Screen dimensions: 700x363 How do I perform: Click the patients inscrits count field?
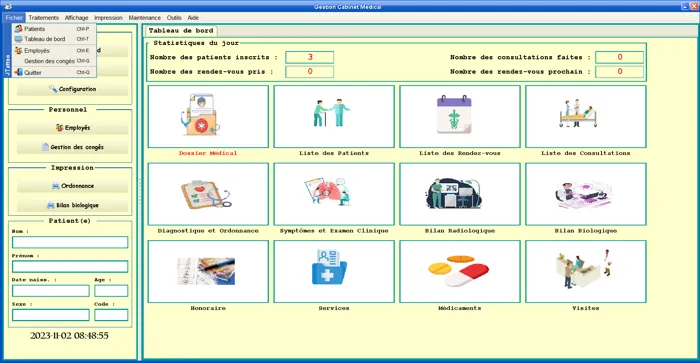[x=309, y=57]
